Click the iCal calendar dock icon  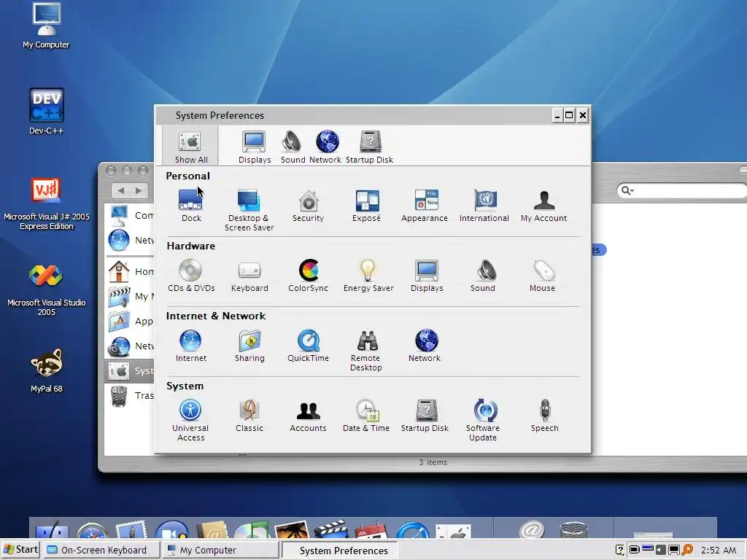coord(371,529)
